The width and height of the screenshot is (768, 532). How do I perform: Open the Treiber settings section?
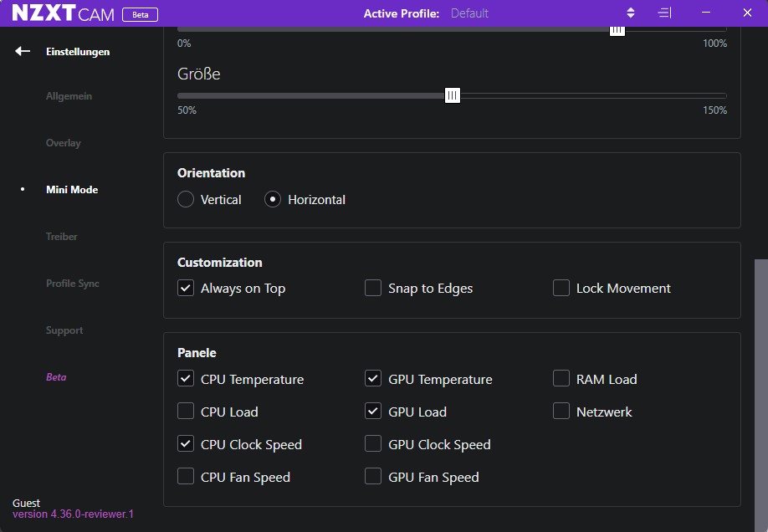(x=62, y=237)
